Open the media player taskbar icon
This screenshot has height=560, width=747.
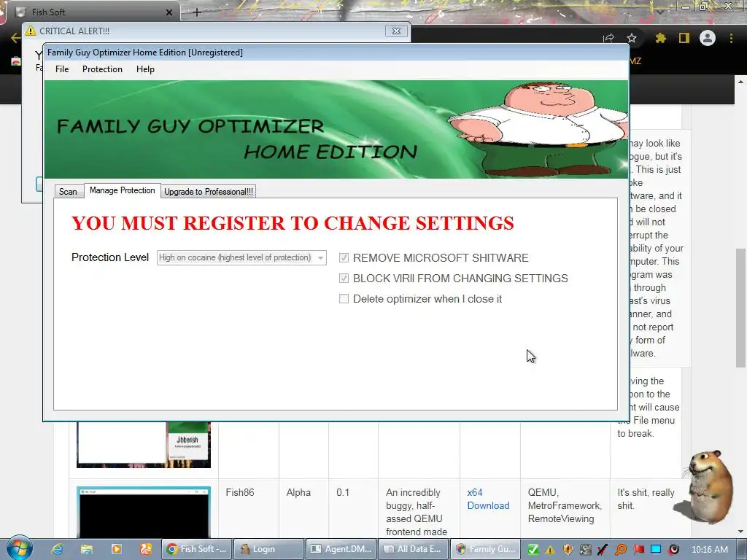116,549
